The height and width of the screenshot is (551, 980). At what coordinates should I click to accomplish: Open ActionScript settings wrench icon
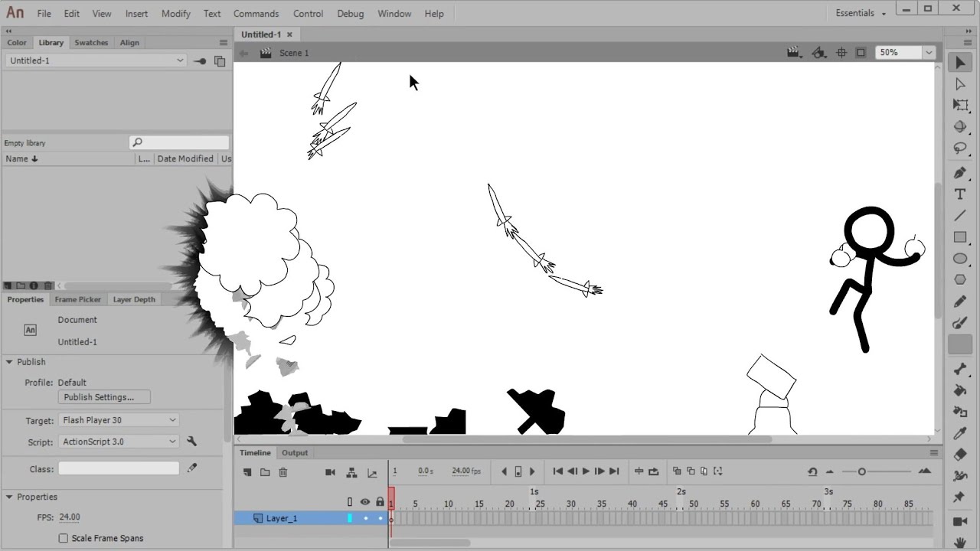coord(192,442)
